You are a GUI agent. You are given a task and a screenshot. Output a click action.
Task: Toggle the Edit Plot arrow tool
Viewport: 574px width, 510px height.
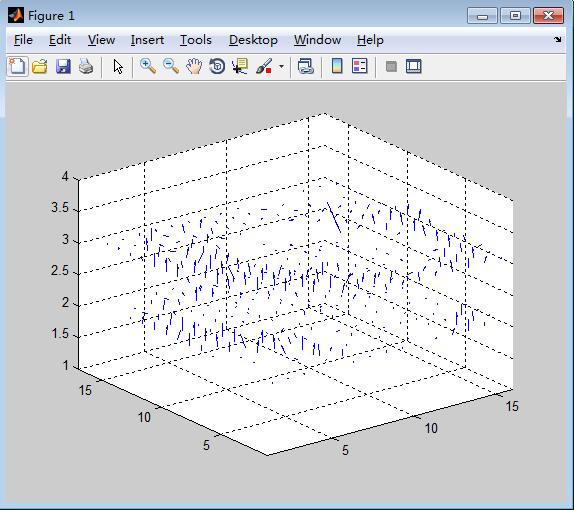pyautogui.click(x=118, y=67)
